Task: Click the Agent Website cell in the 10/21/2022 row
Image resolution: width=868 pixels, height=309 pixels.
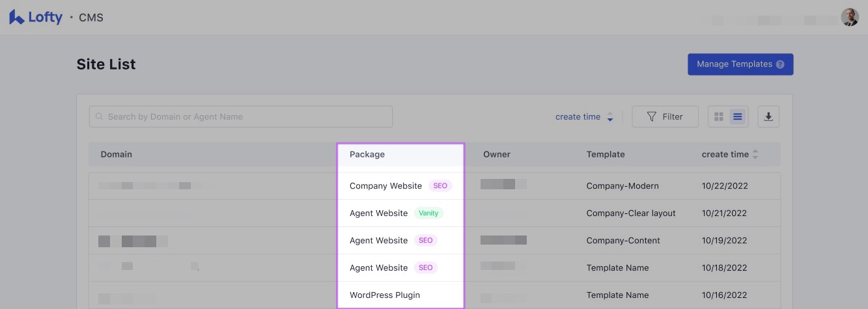Action: tap(378, 213)
